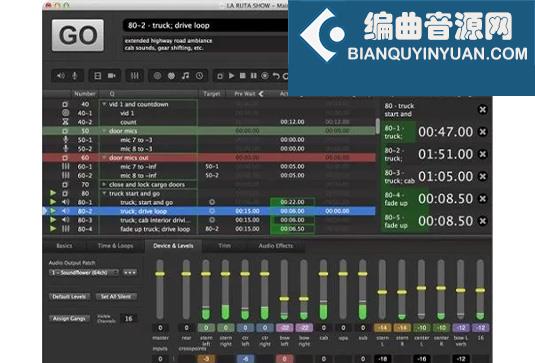Viewport: 535px width, 363px height.
Task: Click the sub channel fader handle
Action: [x=363, y=274]
